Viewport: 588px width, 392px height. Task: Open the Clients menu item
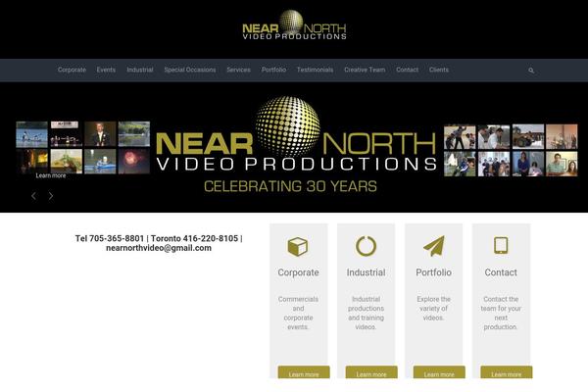439,70
